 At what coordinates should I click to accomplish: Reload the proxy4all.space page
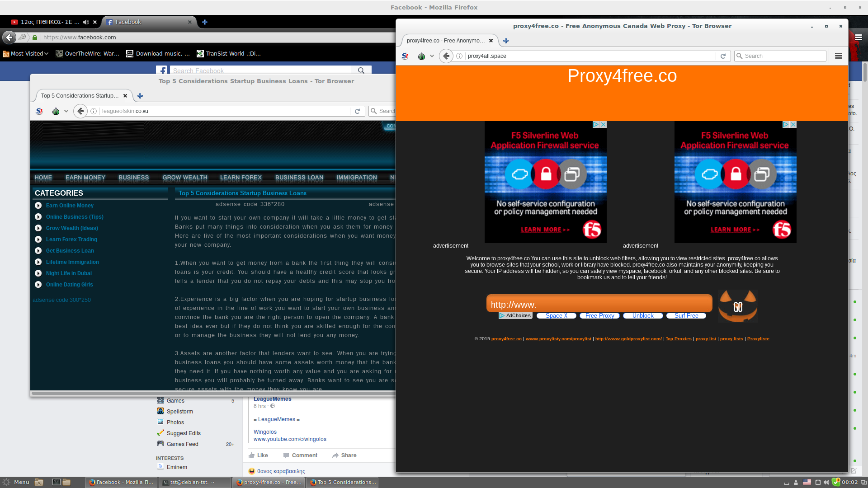723,56
